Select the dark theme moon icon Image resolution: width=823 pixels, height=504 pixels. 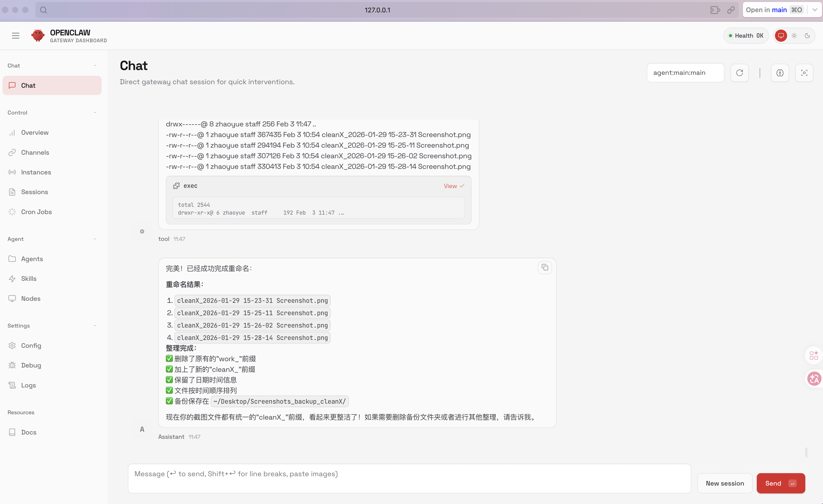(807, 36)
